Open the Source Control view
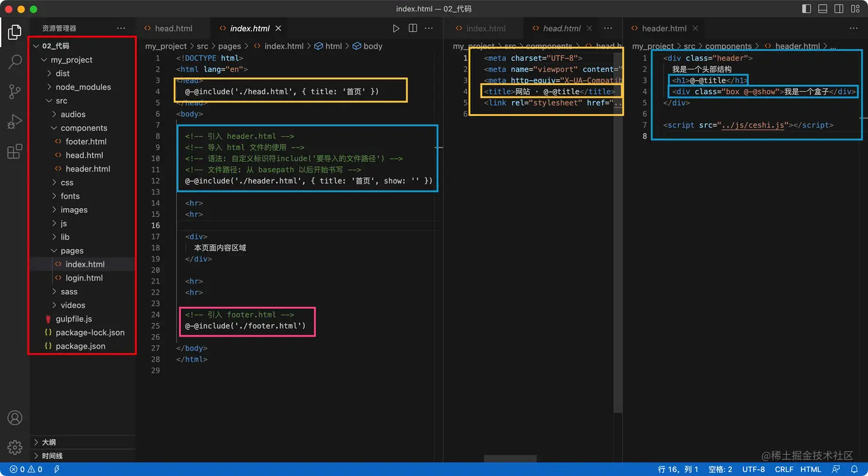The width and height of the screenshot is (868, 476). [15, 91]
